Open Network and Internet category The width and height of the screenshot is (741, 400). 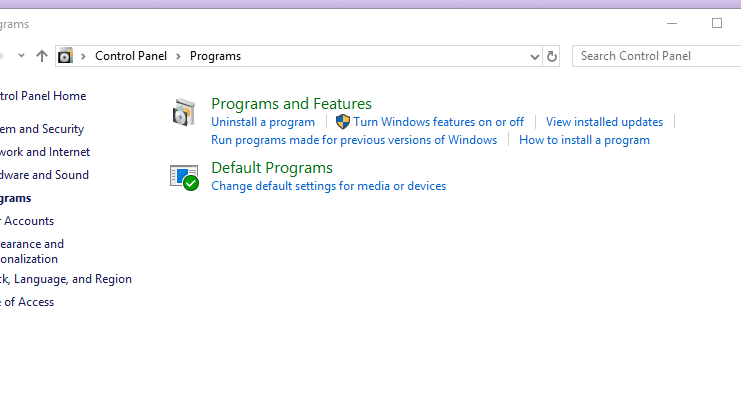[x=45, y=152]
